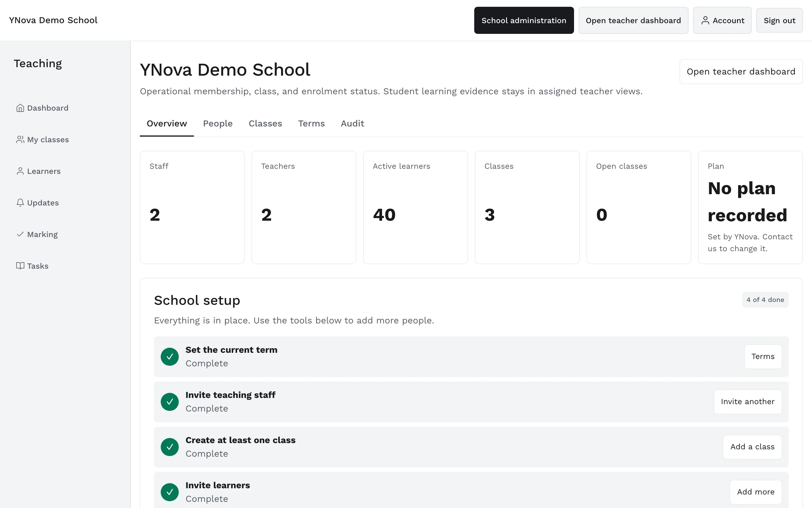The width and height of the screenshot is (812, 508).
Task: Select the Teachers count card
Action: point(304,207)
